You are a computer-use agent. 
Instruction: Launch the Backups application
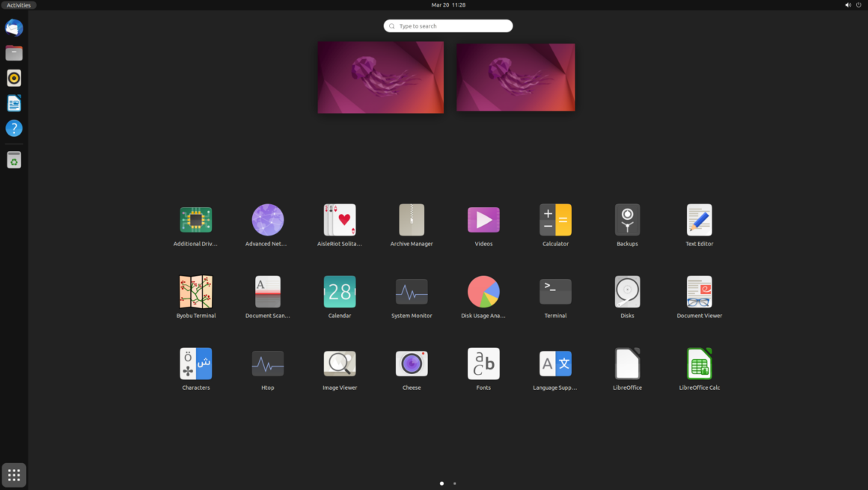click(627, 220)
